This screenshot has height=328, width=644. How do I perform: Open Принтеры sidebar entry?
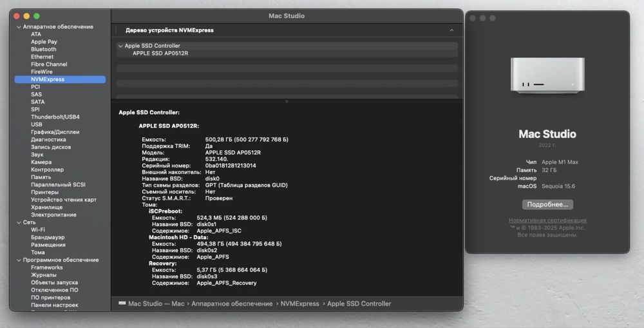click(x=45, y=192)
